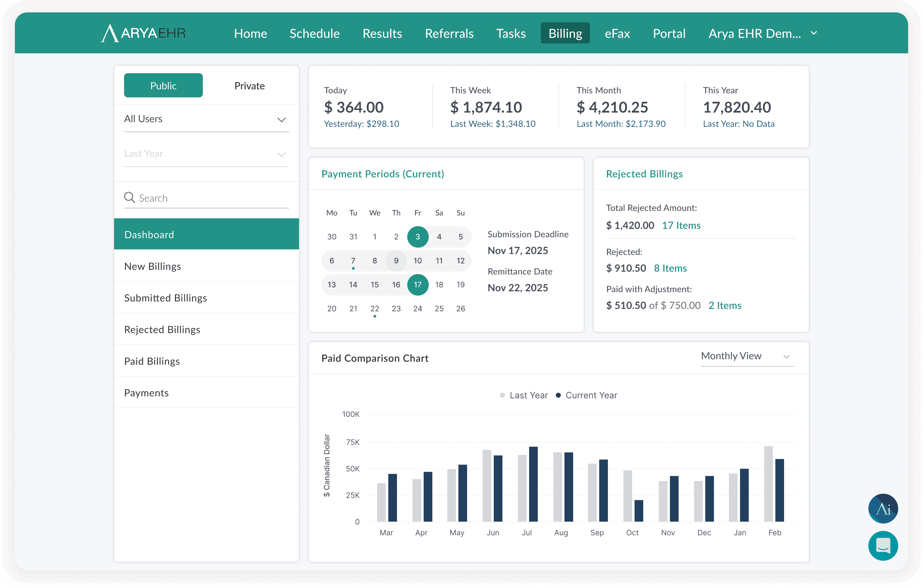The image size is (923, 588).
Task: Select calendar day 9
Action: tap(396, 261)
